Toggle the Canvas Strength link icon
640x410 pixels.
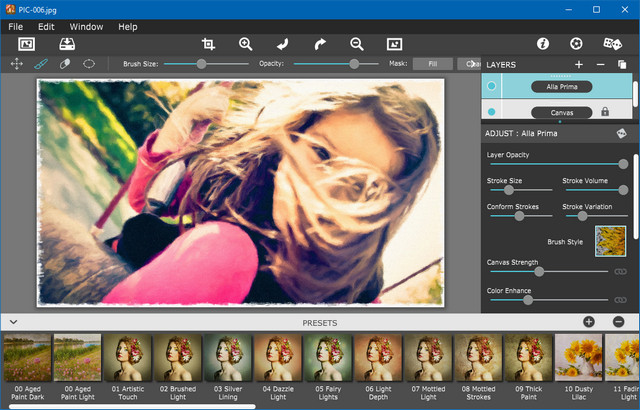click(x=622, y=271)
